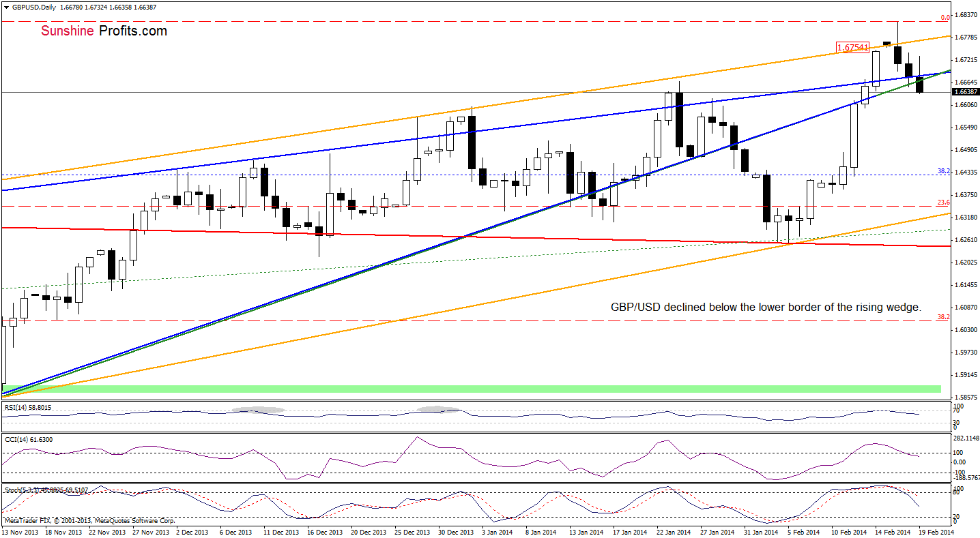
Task: Click the 1.64335 price axis value
Action: tap(966, 173)
